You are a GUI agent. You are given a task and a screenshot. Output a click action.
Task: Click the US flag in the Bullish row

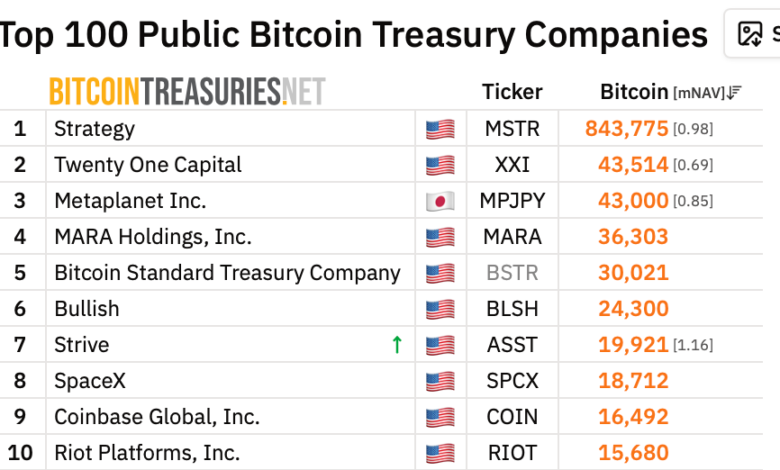click(440, 309)
